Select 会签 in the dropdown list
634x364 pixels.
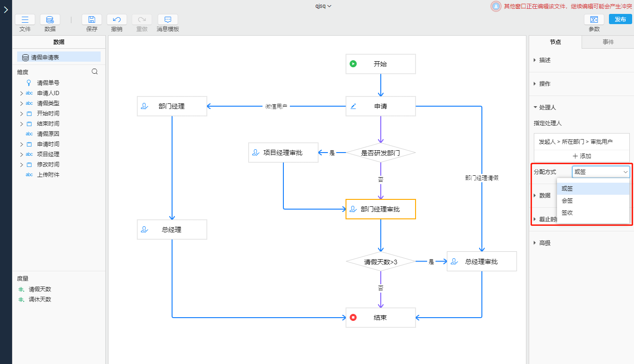[567, 201]
